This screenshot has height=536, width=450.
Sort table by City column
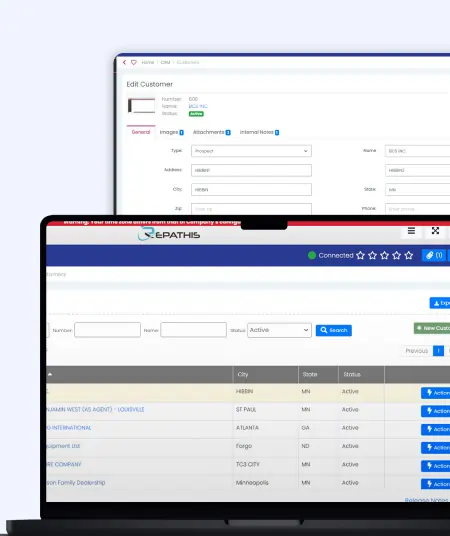(243, 375)
